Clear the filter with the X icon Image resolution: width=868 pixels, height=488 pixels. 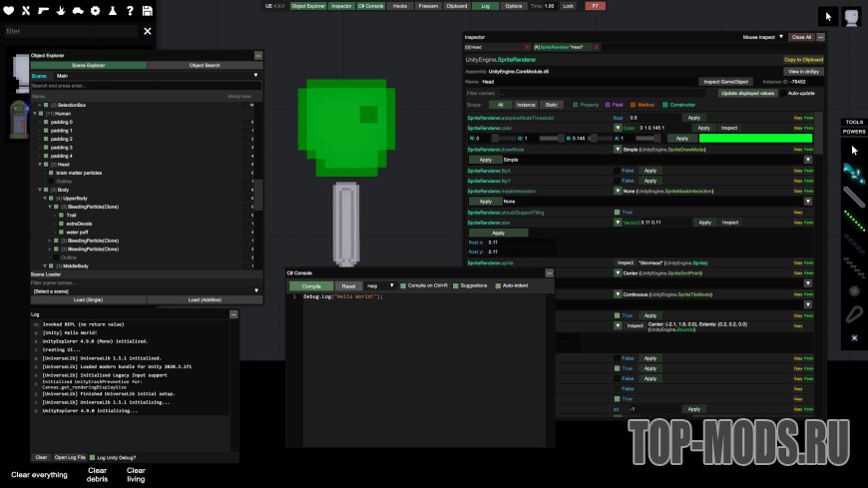(x=148, y=31)
